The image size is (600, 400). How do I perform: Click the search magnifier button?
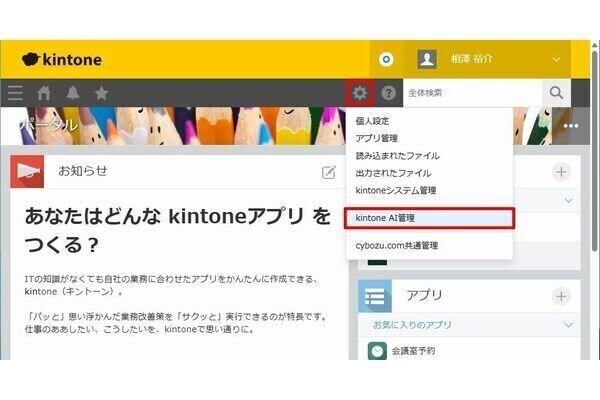coord(556,93)
